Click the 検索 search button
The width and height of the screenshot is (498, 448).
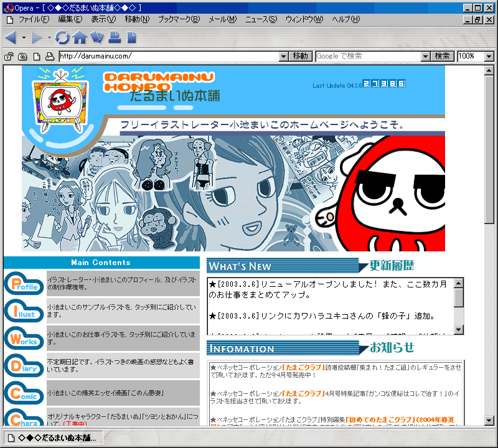click(443, 57)
